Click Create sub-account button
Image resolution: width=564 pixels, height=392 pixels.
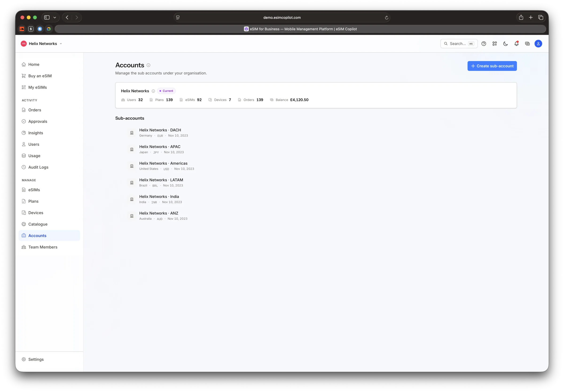(492, 66)
